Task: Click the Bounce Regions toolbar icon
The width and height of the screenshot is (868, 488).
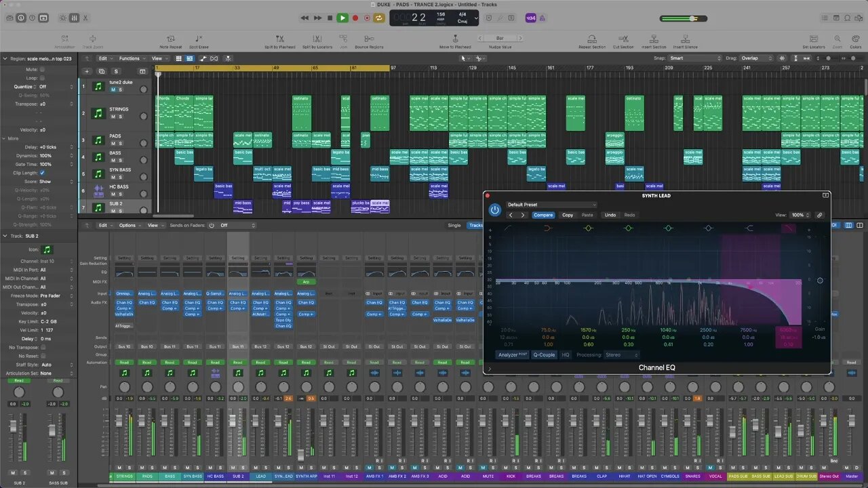Action: (369, 41)
